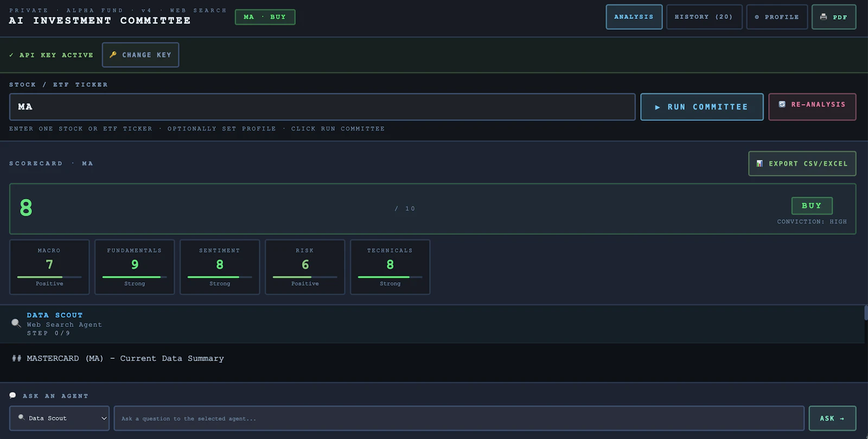Open History (20) tab
Image resolution: width=868 pixels, height=439 pixels.
pos(704,17)
